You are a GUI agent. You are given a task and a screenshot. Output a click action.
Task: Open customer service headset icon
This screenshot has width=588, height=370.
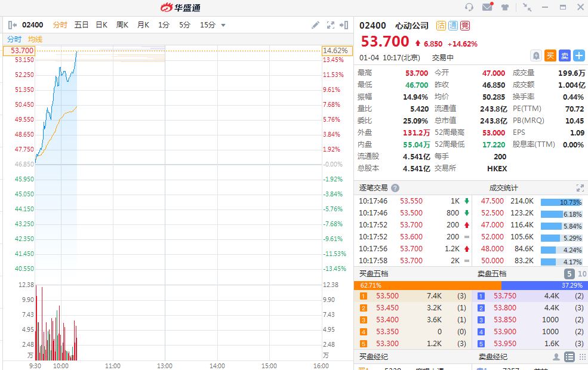click(x=469, y=7)
